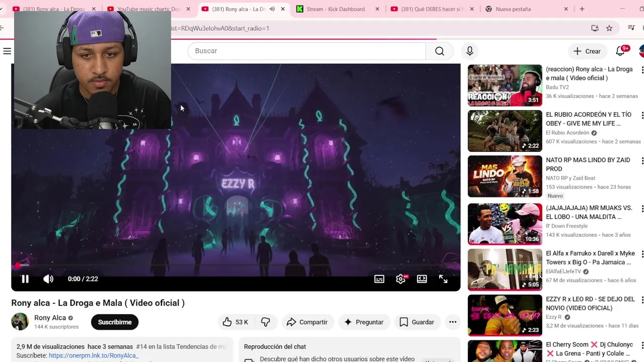The width and height of the screenshot is (644, 362).
Task: Close the Kick Dashboard tab
Action: tap(377, 9)
